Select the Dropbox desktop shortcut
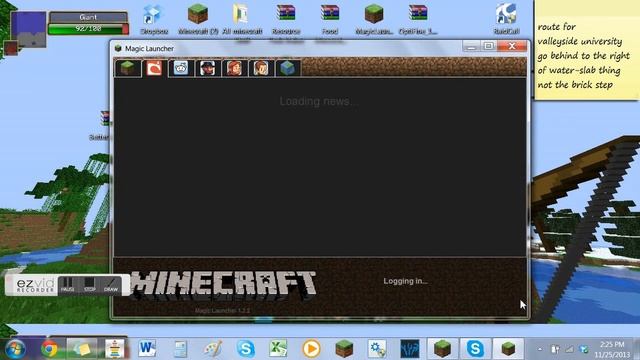The width and height of the screenshot is (640, 360). (x=154, y=19)
